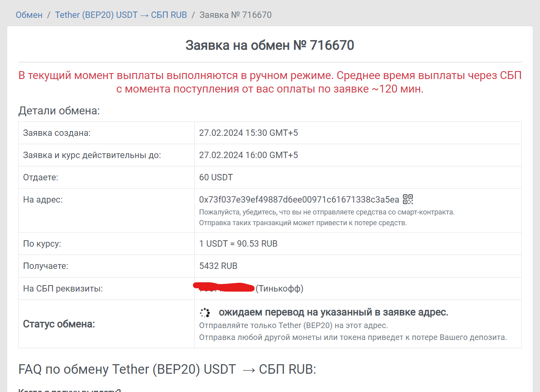Click the Статус обмена row label
Image resolution: width=540 pixels, height=392 pixels.
[59, 324]
